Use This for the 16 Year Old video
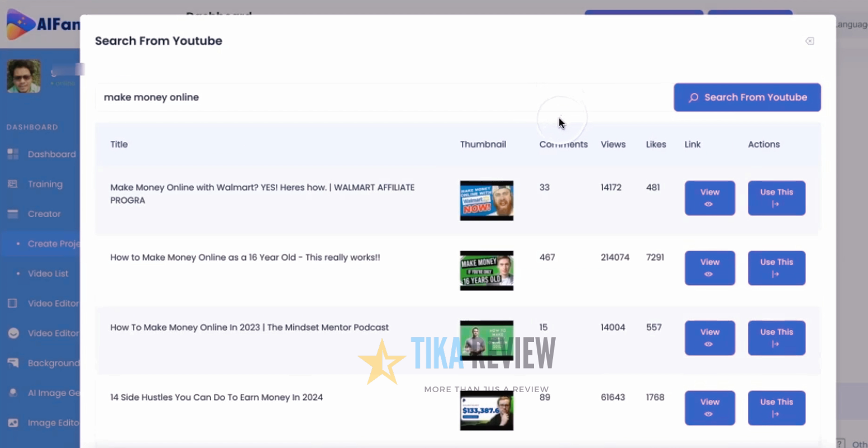 776,268
